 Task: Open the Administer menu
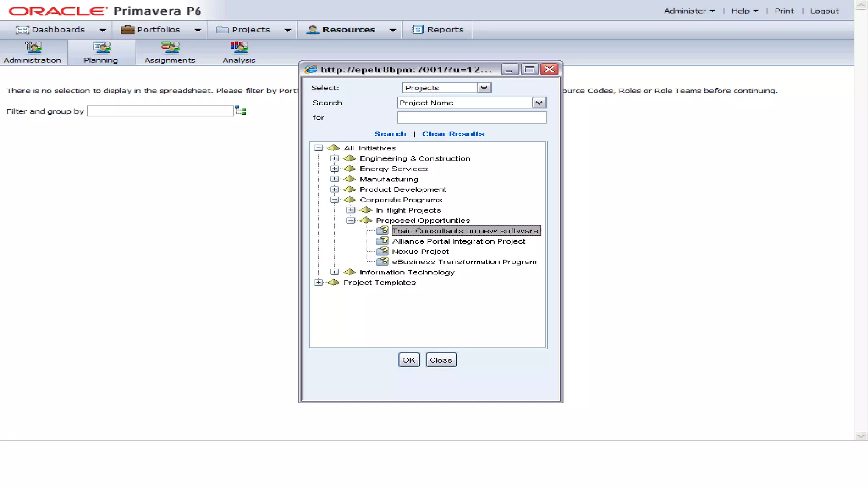(689, 11)
